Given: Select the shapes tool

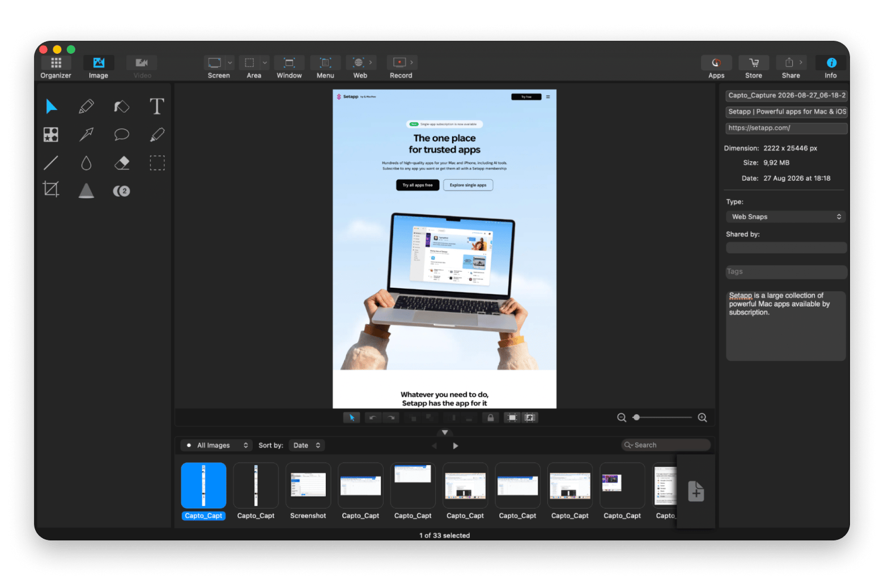Looking at the screenshot, I should [51, 134].
